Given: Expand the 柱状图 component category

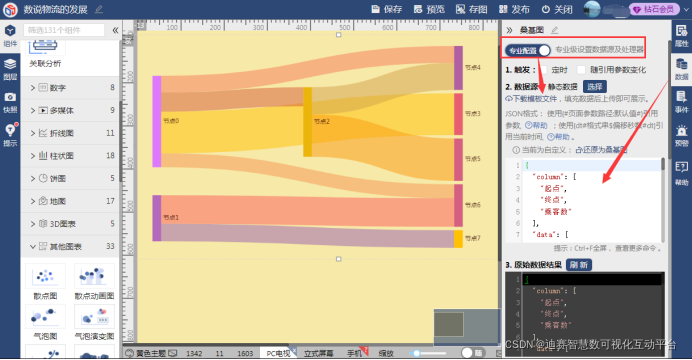Looking at the screenshot, I should click(71, 156).
